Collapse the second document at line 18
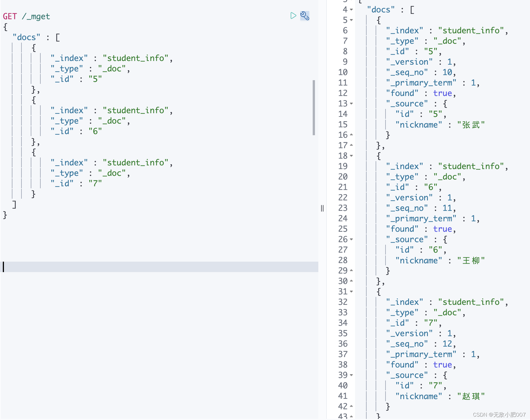Viewport: 530px width, 420px height. click(x=351, y=156)
